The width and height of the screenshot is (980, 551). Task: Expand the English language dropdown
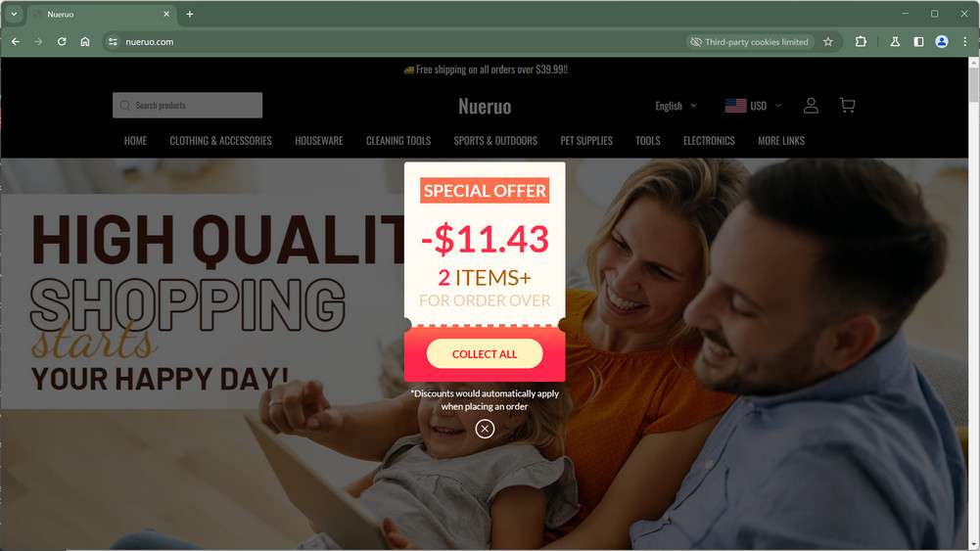(x=676, y=106)
